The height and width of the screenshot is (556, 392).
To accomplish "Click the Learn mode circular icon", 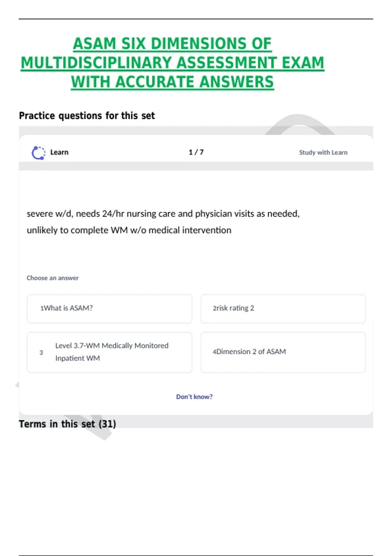I will click(38, 153).
